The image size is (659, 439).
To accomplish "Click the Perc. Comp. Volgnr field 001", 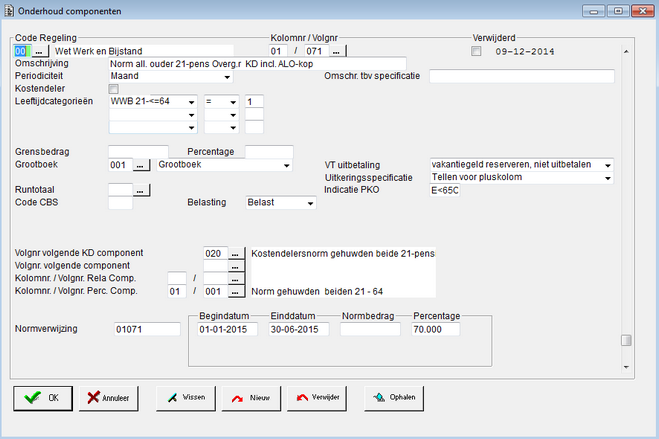I will 216,292.
